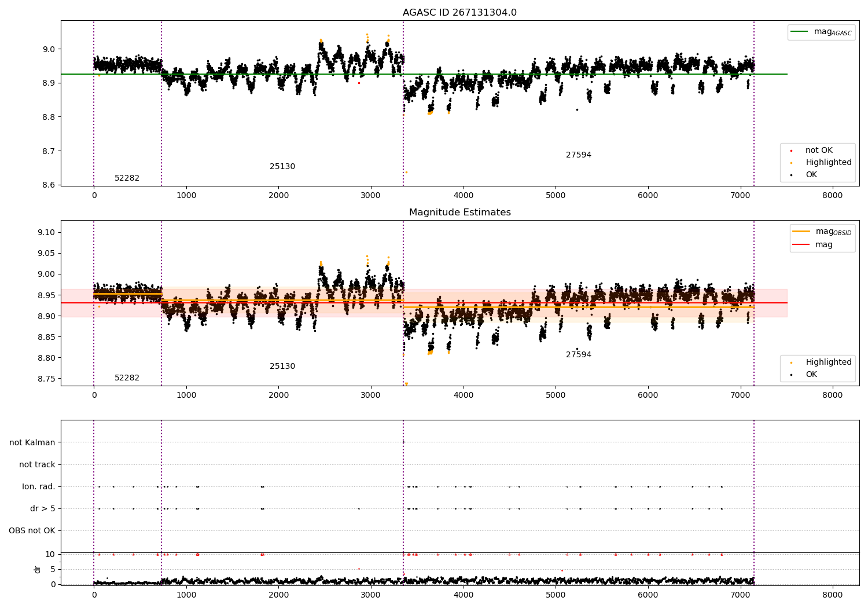Click the 5 tick on the dr axis
The width and height of the screenshot is (868, 608).
pos(53,570)
